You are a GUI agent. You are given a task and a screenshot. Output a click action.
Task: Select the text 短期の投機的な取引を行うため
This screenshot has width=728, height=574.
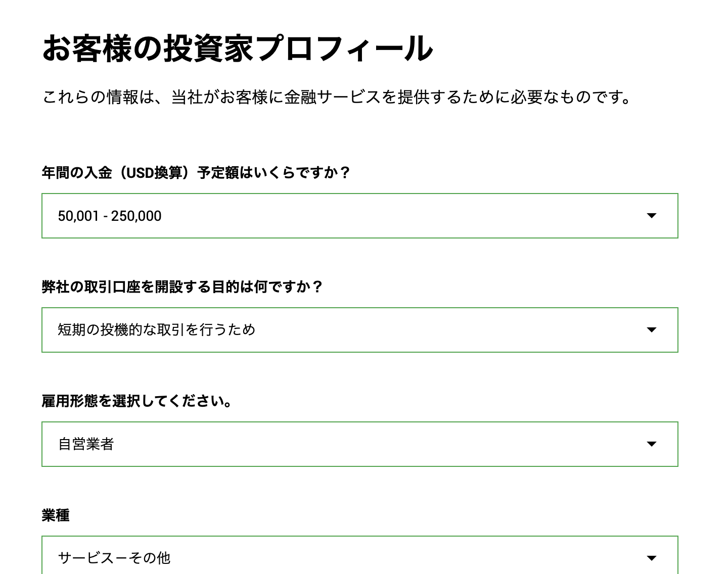[156, 330]
